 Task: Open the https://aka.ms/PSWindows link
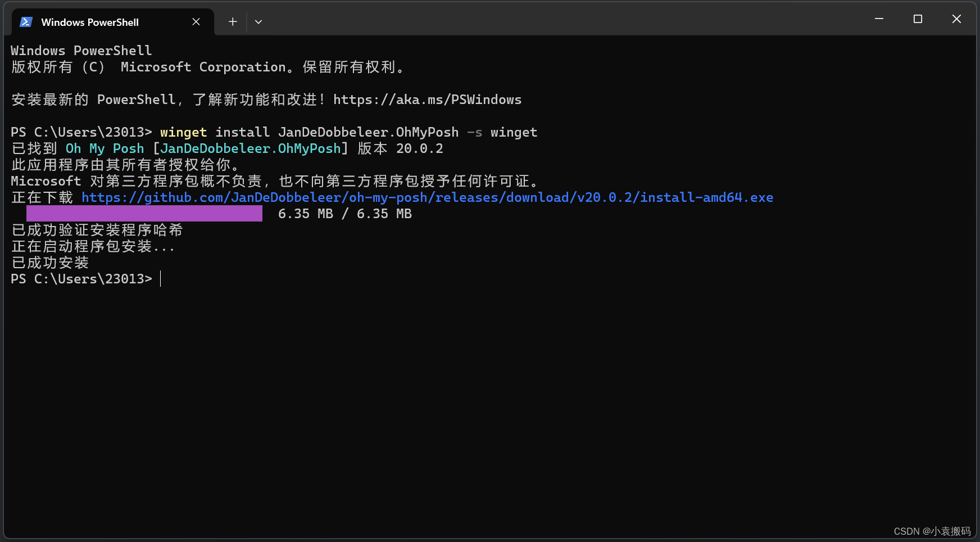click(x=427, y=100)
